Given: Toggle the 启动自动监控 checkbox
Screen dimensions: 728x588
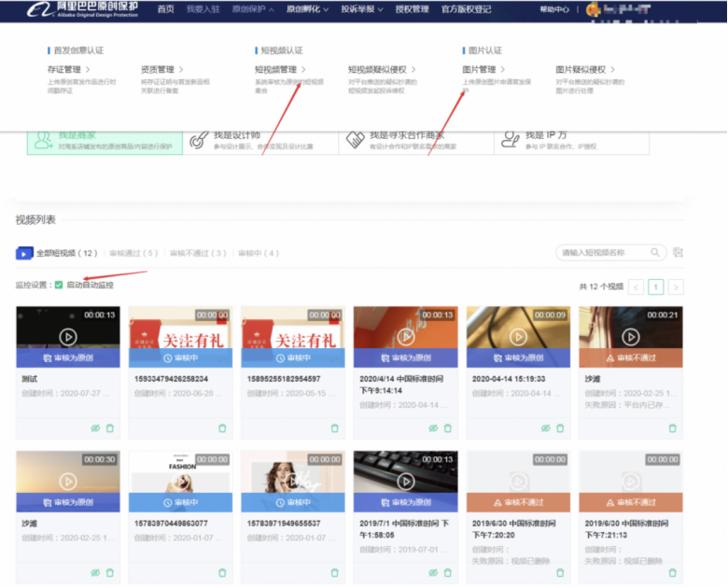Looking at the screenshot, I should [x=59, y=285].
